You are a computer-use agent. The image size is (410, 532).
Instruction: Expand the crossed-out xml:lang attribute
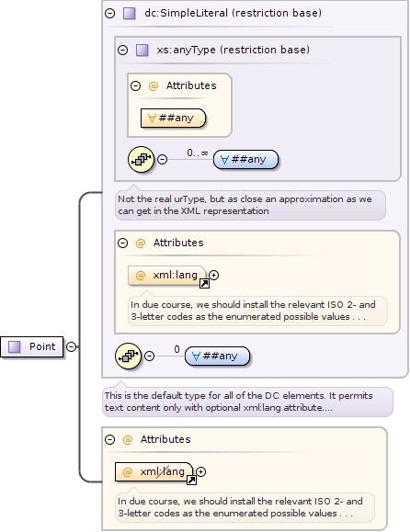point(201,472)
